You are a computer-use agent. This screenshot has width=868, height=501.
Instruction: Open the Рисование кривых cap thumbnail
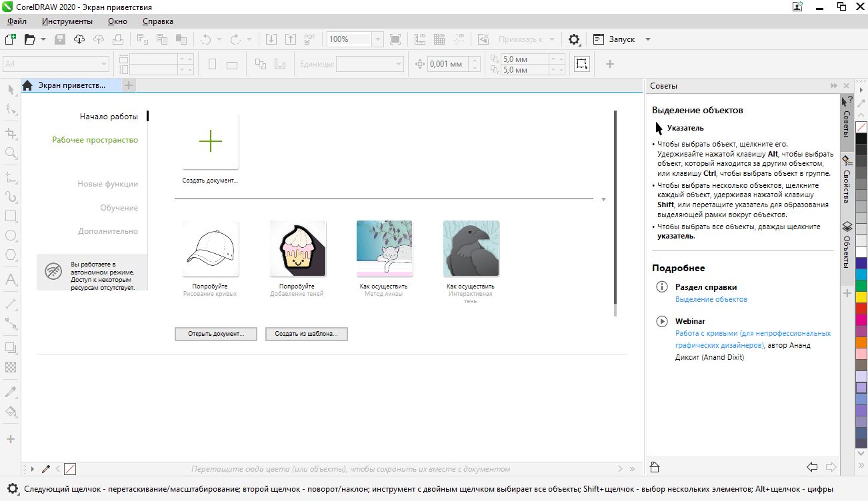[211, 249]
